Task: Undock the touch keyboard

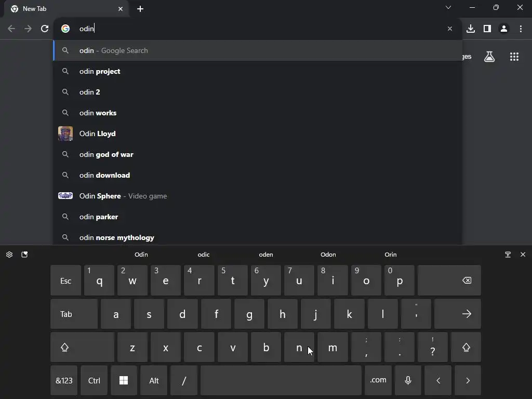Action: [x=508, y=255]
